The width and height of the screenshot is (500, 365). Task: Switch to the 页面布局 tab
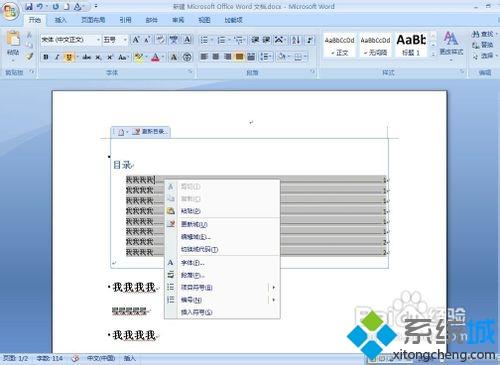[x=93, y=20]
